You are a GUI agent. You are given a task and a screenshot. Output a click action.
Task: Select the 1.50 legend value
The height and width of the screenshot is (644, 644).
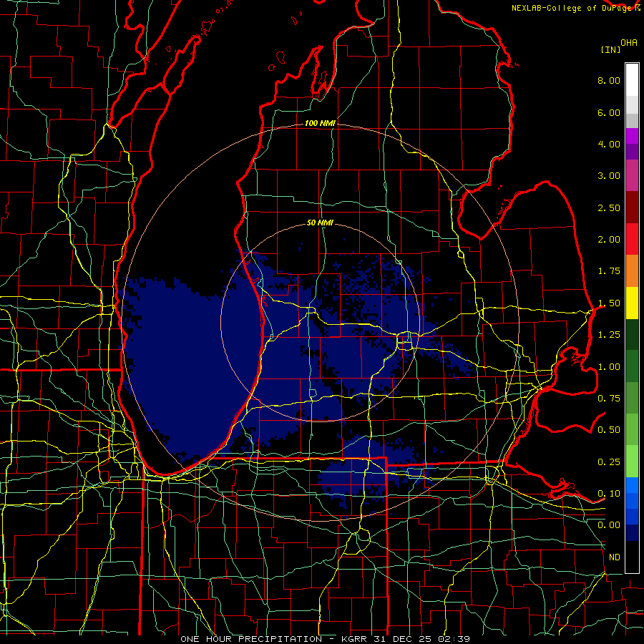609,303
